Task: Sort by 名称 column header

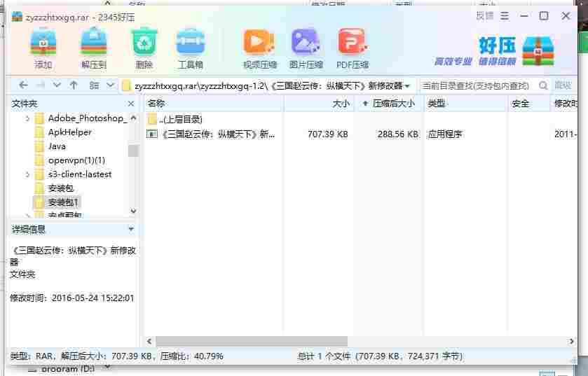Action: [214, 104]
